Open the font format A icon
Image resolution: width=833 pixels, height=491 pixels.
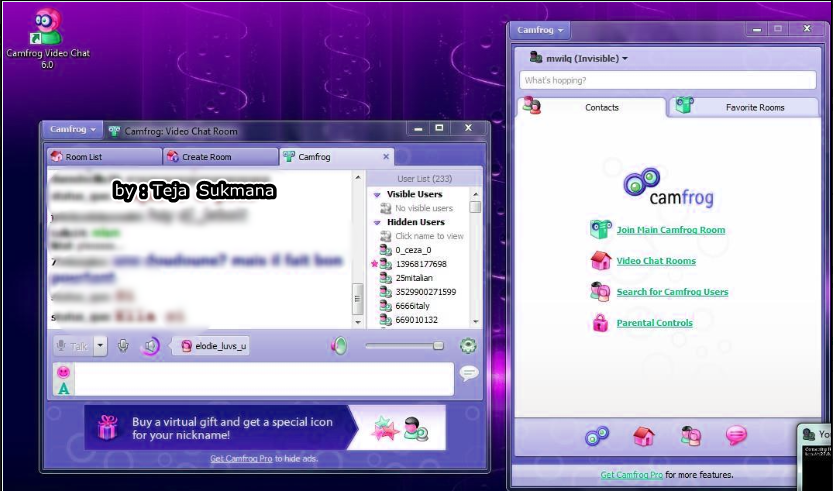pos(64,389)
